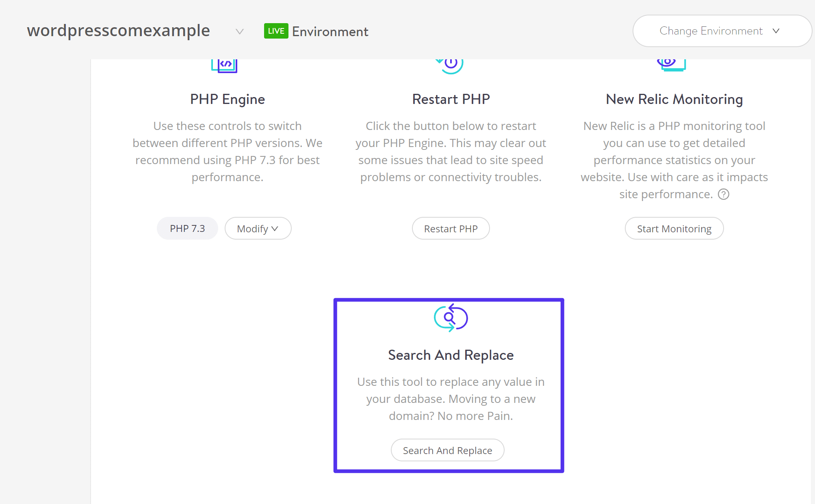Image resolution: width=815 pixels, height=504 pixels.
Task: Click the green LIVE environment badge
Action: pyautogui.click(x=276, y=31)
